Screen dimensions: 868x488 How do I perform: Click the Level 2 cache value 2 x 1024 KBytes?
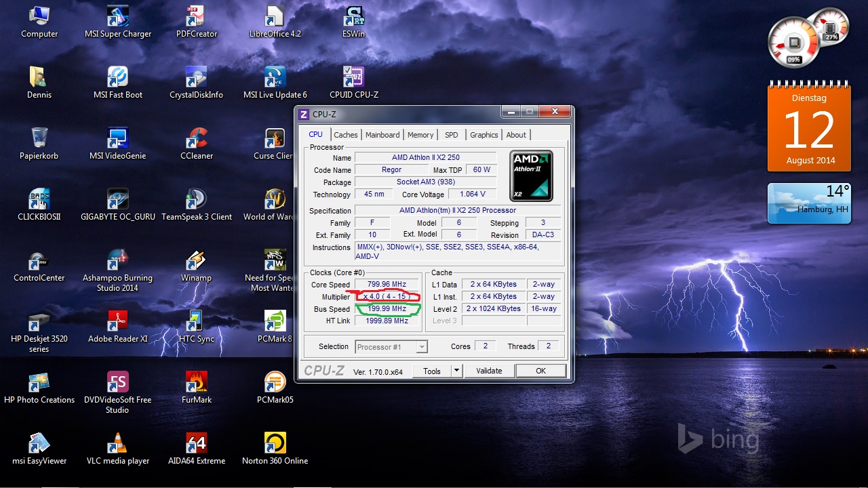493,309
